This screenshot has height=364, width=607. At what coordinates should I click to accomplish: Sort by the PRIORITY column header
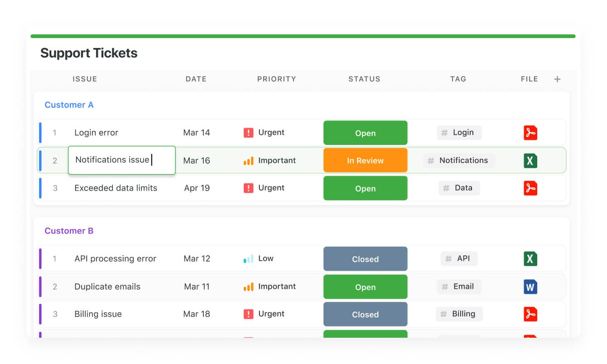276,79
